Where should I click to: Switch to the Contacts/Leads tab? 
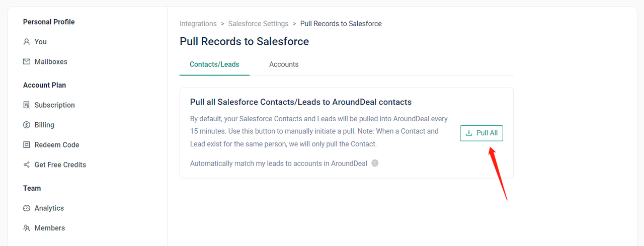click(214, 64)
